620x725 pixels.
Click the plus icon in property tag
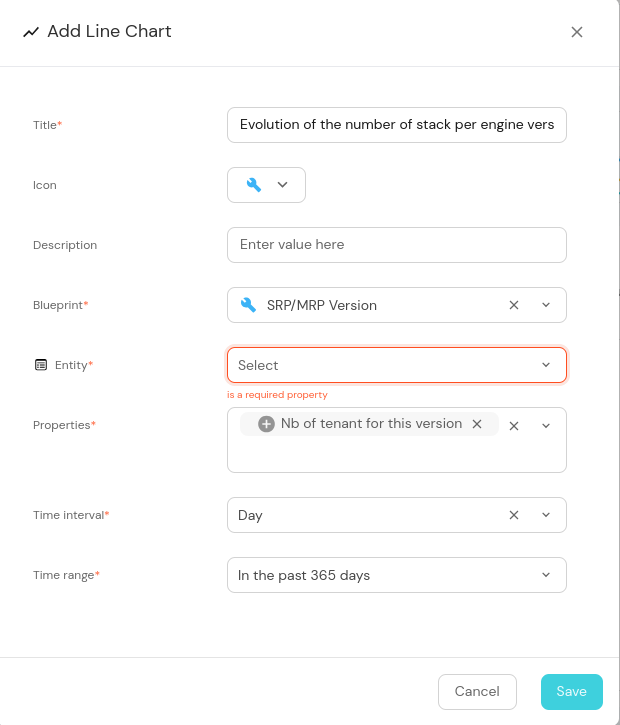click(x=266, y=424)
